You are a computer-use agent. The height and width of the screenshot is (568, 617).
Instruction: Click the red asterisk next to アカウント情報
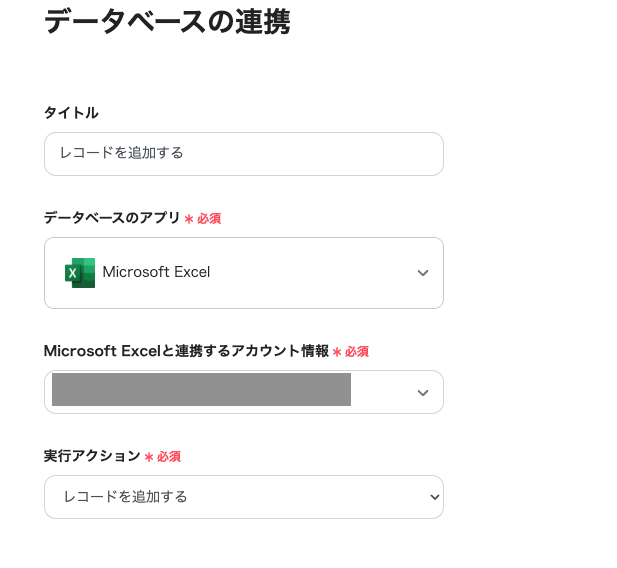click(x=337, y=352)
